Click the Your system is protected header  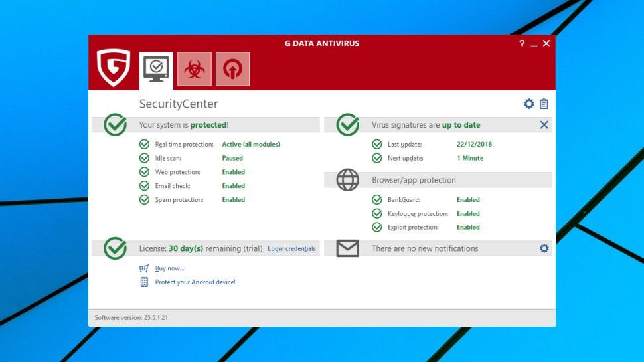pos(184,124)
